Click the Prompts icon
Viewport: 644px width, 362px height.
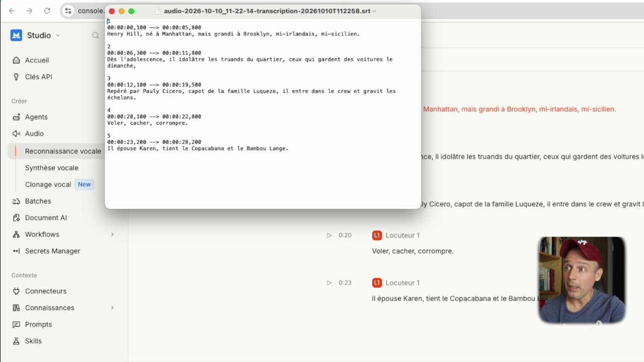point(16,324)
